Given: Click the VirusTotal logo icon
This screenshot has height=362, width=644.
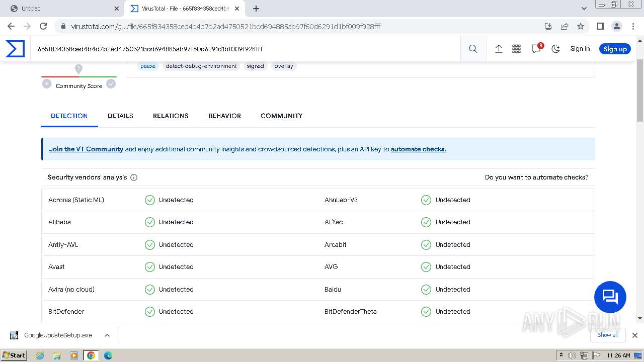Looking at the screenshot, I should 15,49.
